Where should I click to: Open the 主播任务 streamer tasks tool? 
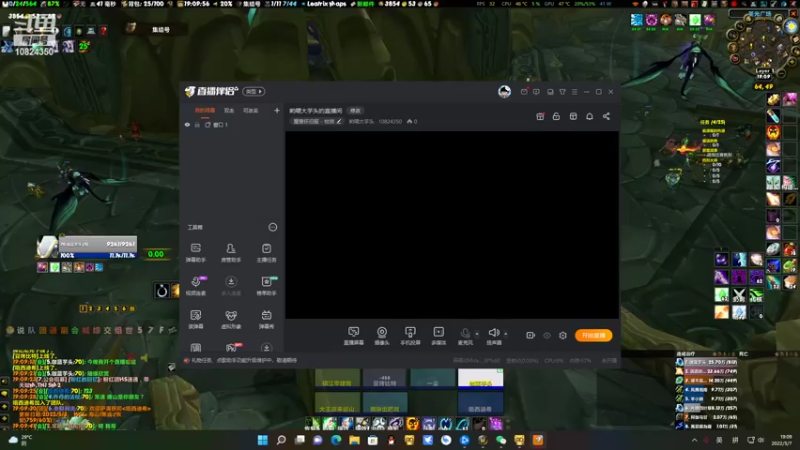(x=266, y=253)
